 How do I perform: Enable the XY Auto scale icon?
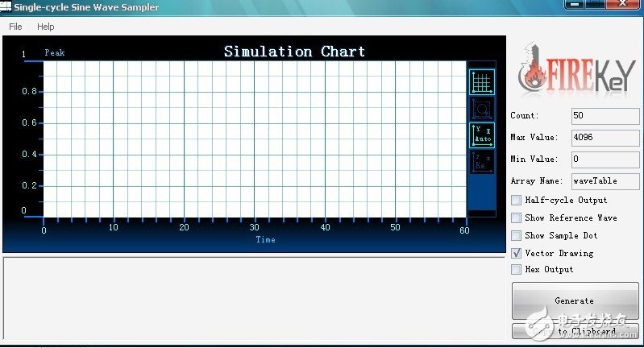coord(482,135)
